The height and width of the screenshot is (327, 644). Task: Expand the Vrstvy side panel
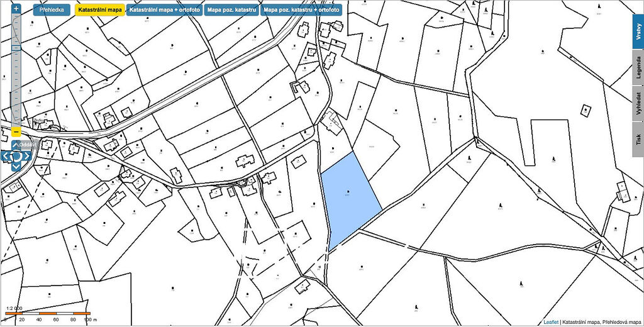click(638, 31)
